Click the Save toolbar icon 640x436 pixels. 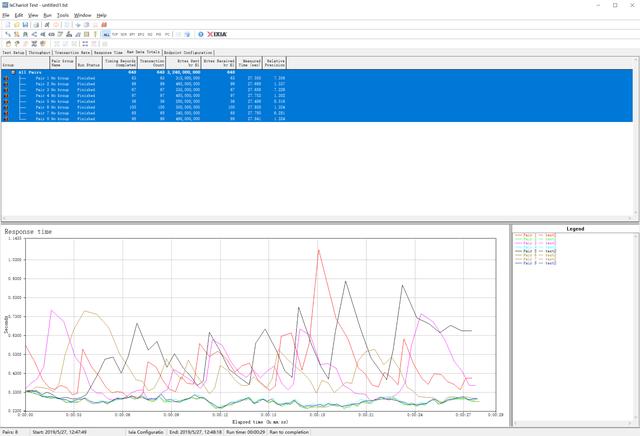point(25,25)
